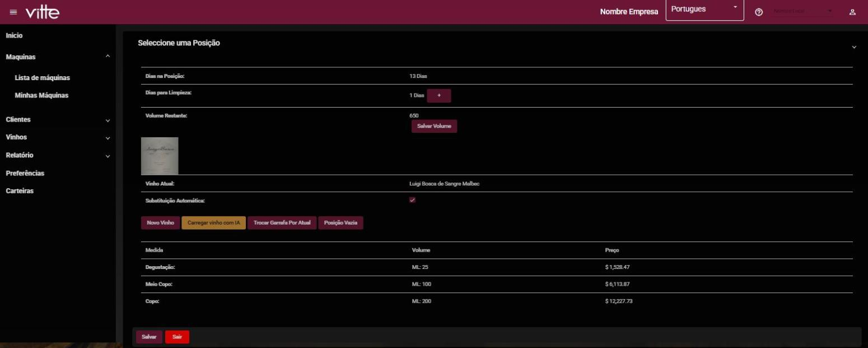Click the ML: 100 volume cell

pos(421,284)
